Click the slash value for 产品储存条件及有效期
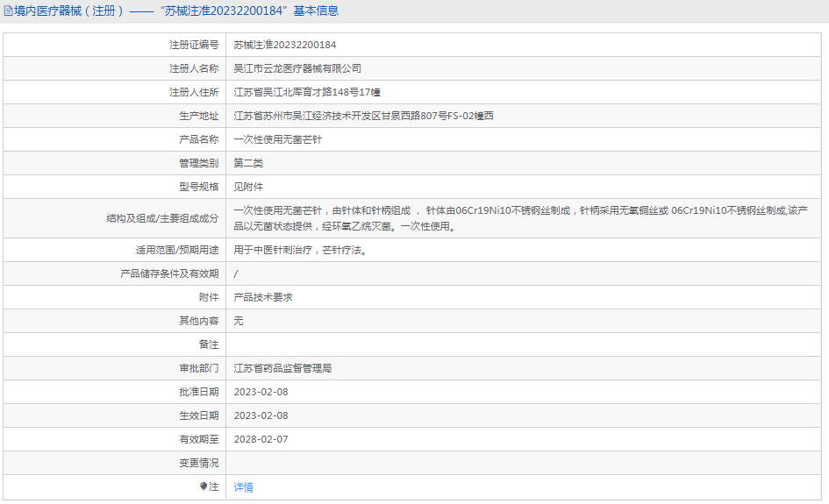The width and height of the screenshot is (829, 504). click(236, 273)
